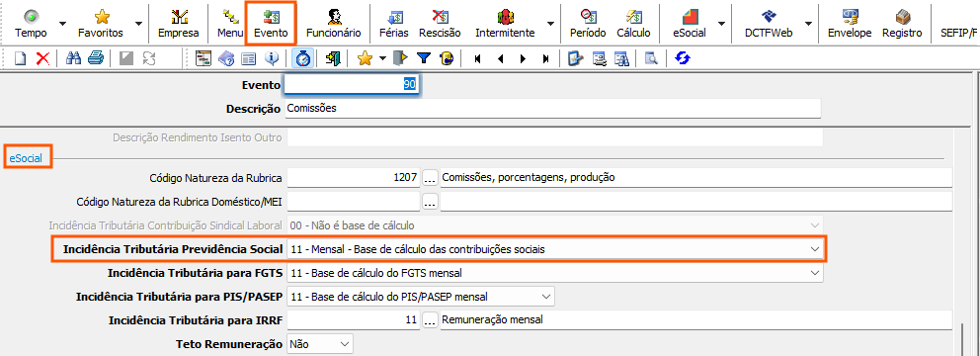Open the Funcionário module
This screenshot has height=356, width=980.
[x=333, y=23]
